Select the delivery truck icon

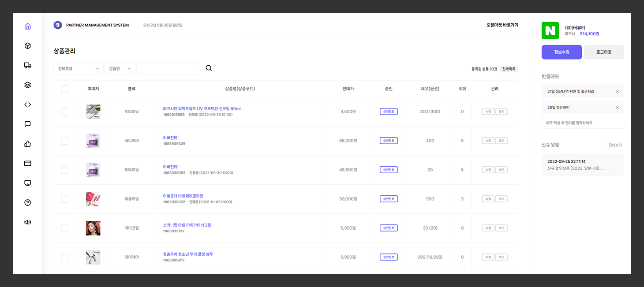[x=27, y=66]
